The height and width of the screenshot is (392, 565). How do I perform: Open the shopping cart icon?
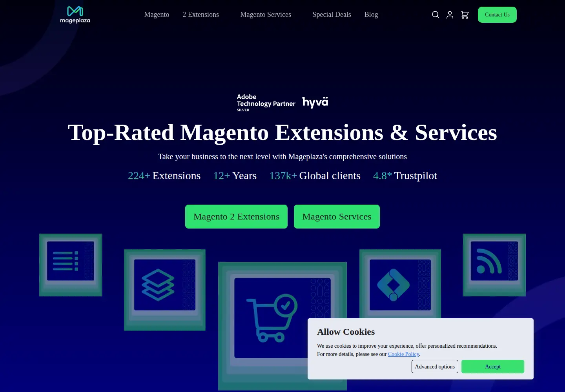click(465, 15)
